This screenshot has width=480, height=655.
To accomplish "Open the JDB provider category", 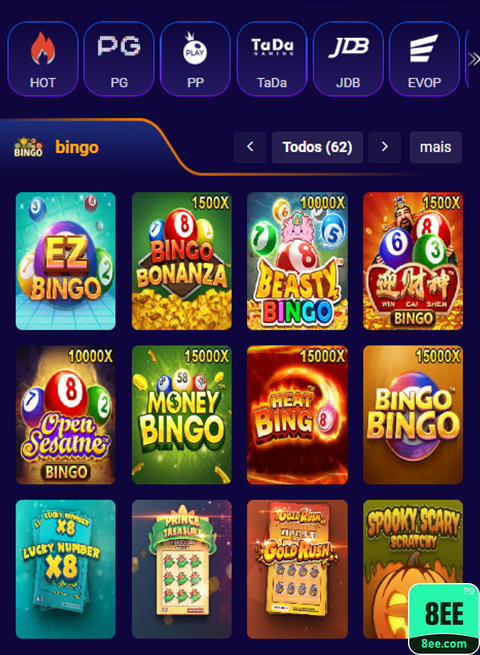I will [x=348, y=59].
